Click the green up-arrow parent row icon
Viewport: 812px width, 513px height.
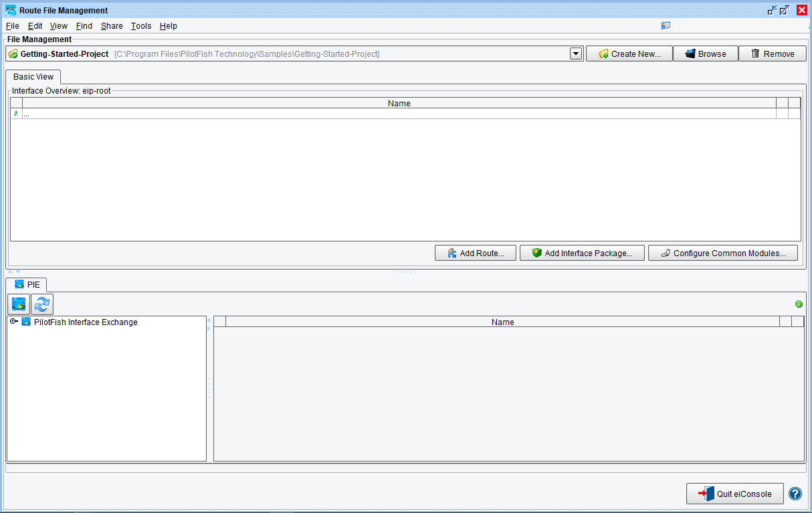click(16, 114)
